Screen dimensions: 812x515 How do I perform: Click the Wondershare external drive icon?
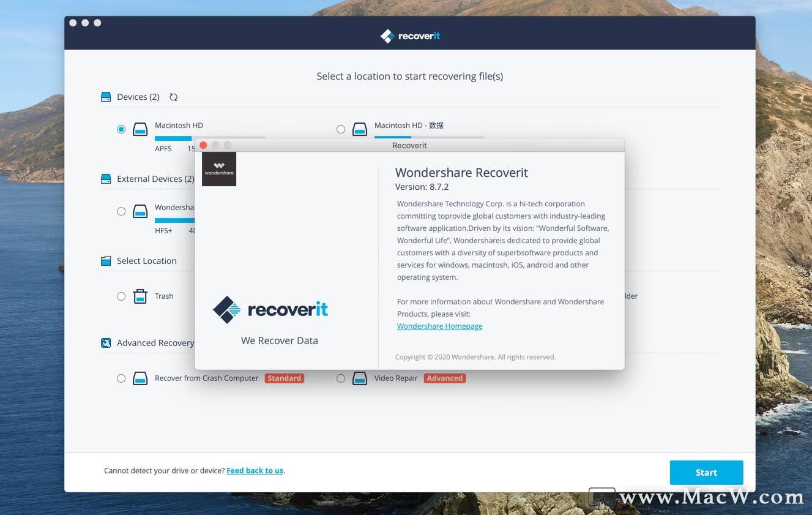[x=140, y=211]
